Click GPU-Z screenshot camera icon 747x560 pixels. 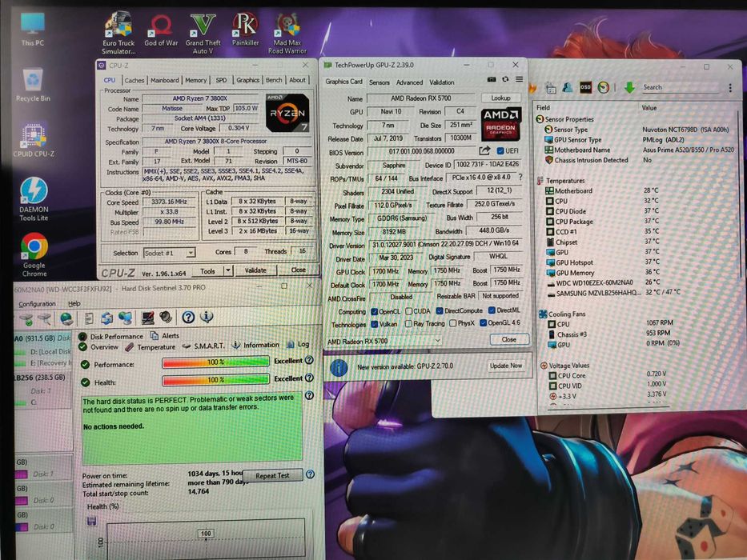click(492, 79)
